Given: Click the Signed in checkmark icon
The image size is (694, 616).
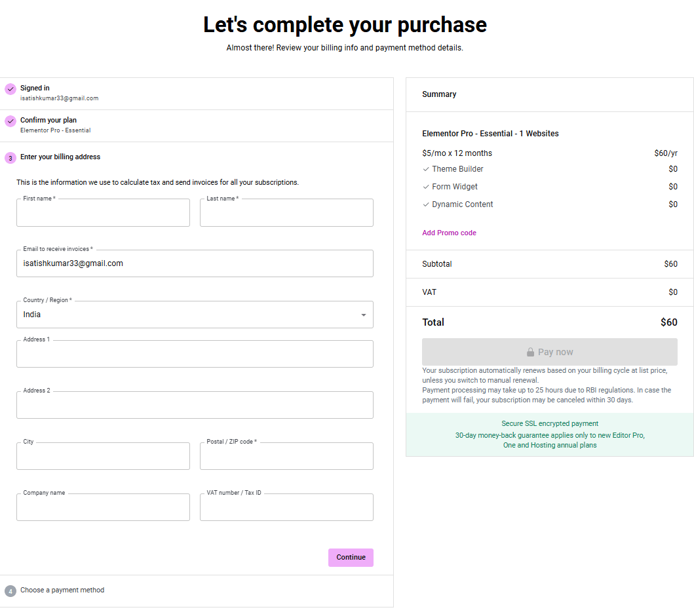Looking at the screenshot, I should coord(10,89).
